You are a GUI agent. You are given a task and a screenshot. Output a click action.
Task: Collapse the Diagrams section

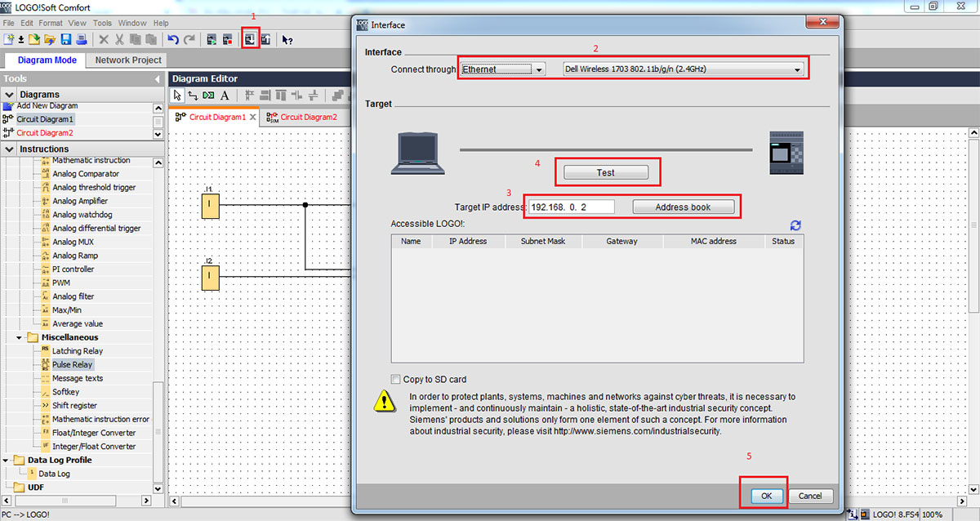click(x=9, y=95)
